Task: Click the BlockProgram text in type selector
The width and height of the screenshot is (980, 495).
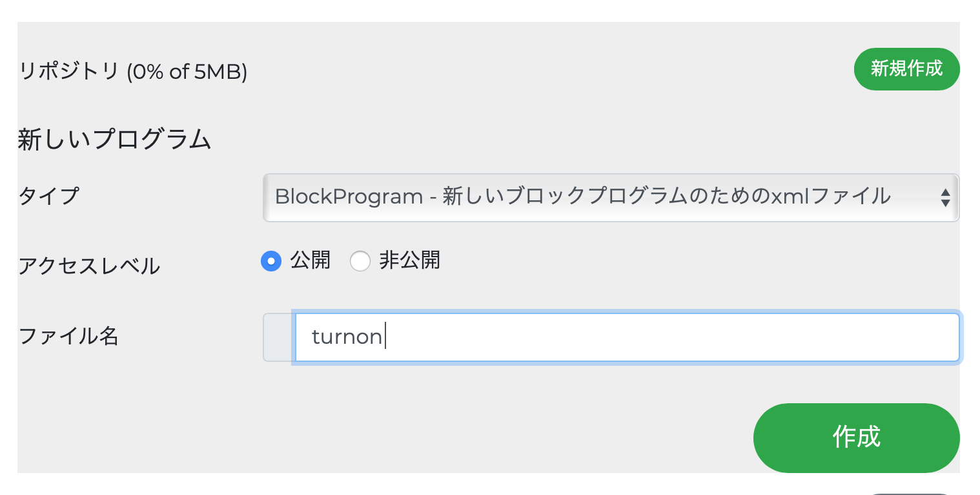Action: tap(349, 196)
